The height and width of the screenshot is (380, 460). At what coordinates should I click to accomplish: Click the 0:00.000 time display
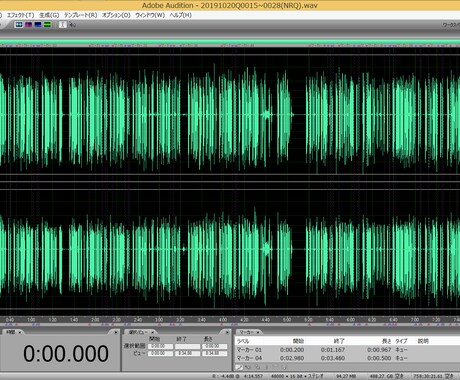66,353
